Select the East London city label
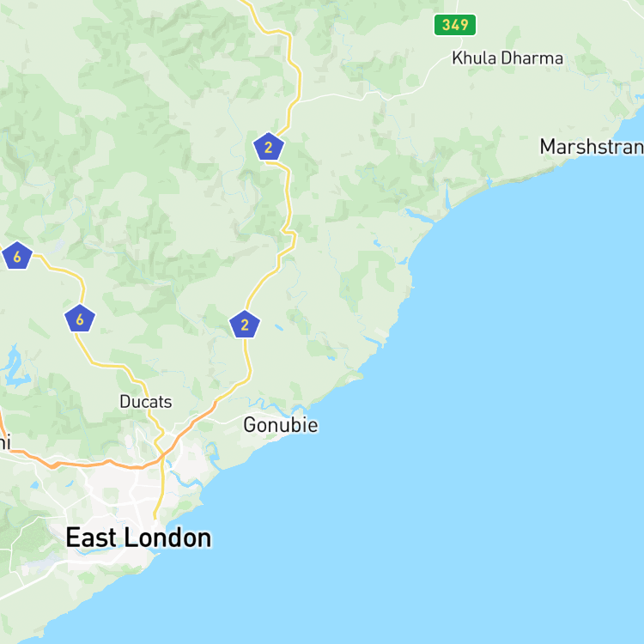Viewport: 644px width, 644px height. click(138, 538)
